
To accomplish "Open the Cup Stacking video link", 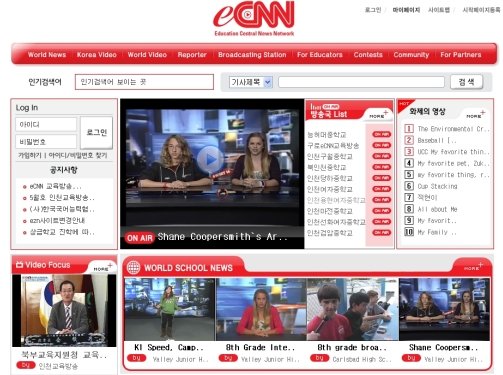I will (x=437, y=186).
